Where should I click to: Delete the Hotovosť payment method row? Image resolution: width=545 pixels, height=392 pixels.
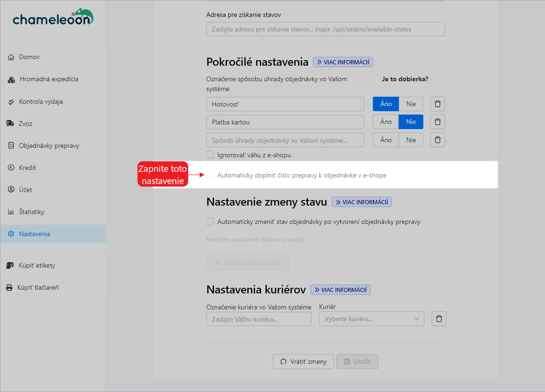click(x=437, y=104)
